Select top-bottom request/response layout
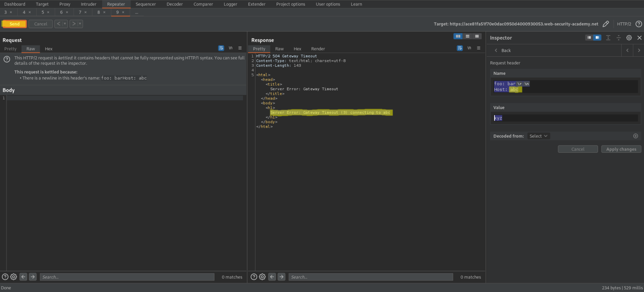 click(x=467, y=36)
